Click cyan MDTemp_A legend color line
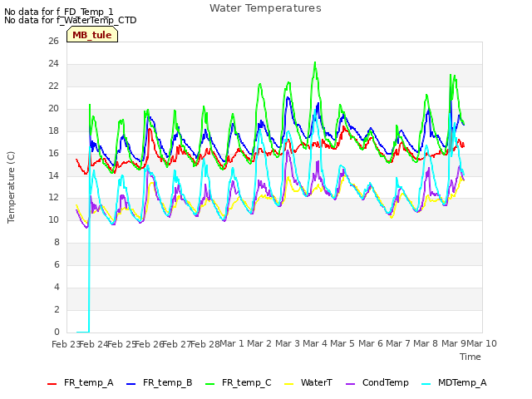Viewport: 532px width, 399px height. tap(426, 384)
